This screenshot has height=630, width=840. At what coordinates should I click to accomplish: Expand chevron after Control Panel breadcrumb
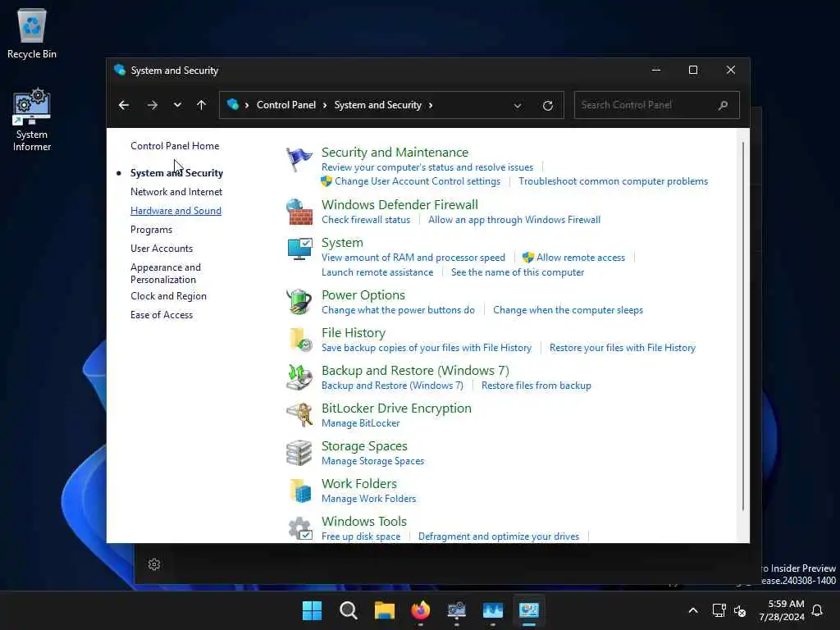325,105
